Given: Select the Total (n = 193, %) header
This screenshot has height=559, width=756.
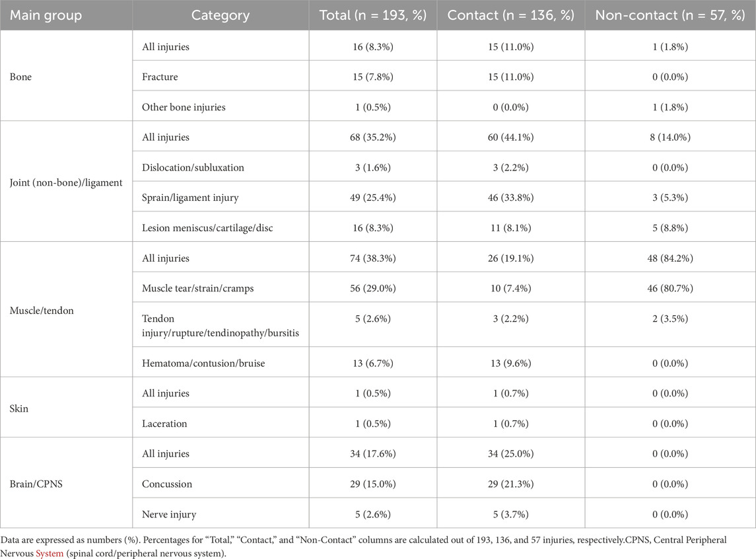Looking at the screenshot, I should click(x=372, y=15).
